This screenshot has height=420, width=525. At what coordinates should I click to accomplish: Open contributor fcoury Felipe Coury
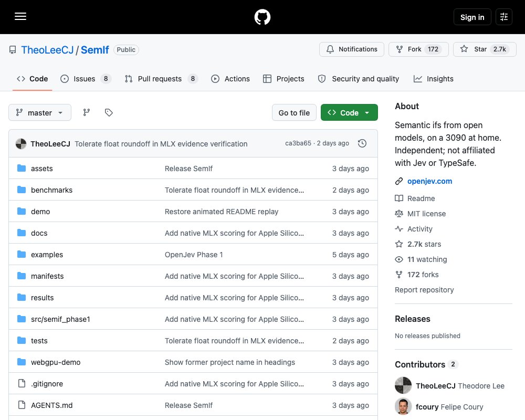[449, 407]
